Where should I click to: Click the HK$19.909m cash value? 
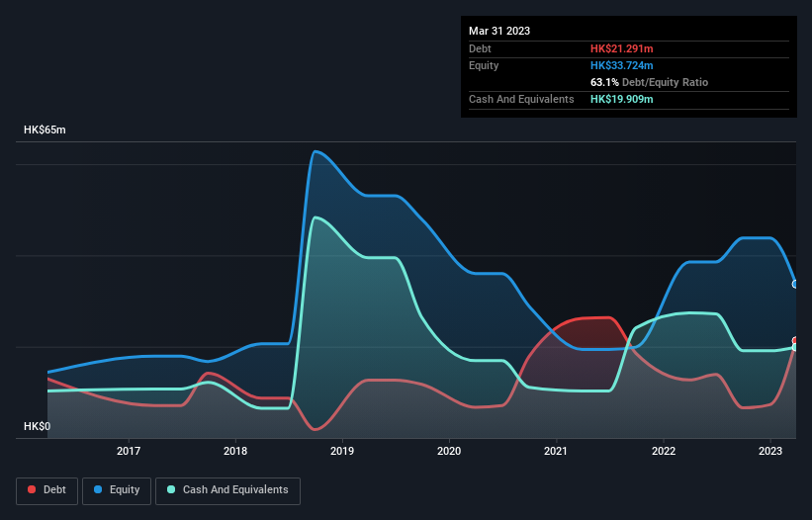tap(621, 99)
